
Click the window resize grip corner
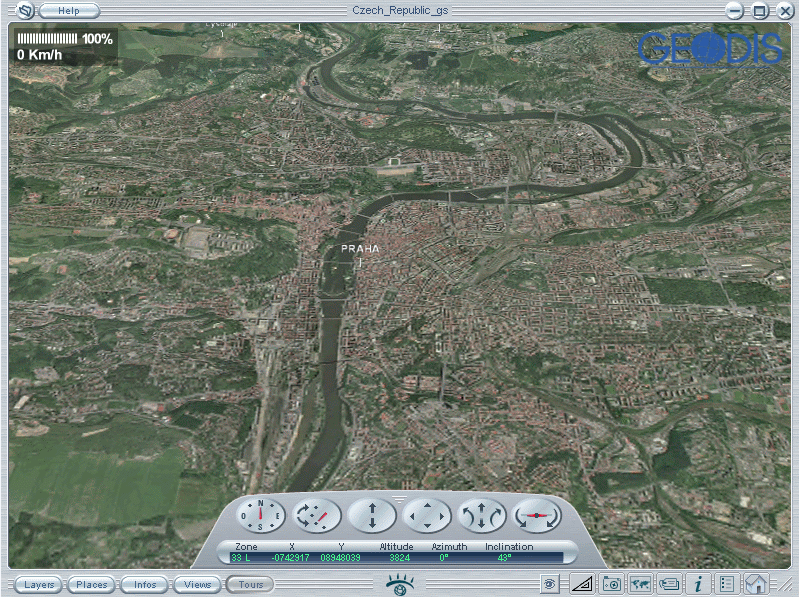(x=785, y=586)
